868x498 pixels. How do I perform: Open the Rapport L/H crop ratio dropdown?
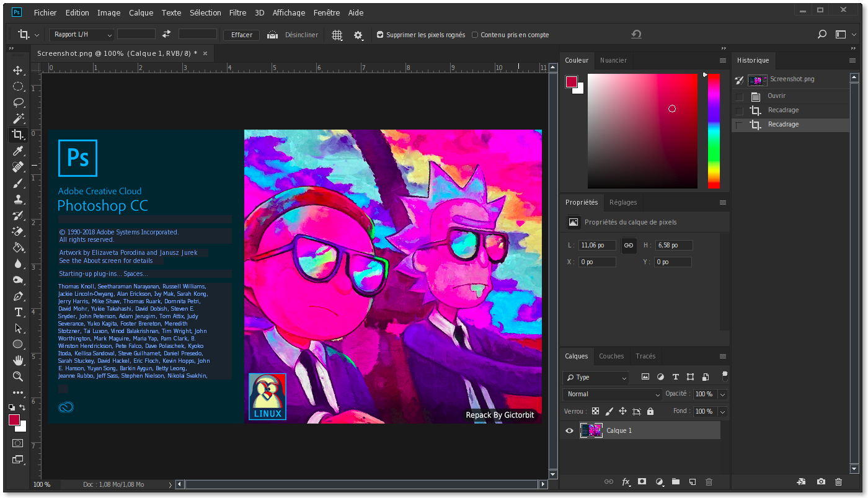81,34
